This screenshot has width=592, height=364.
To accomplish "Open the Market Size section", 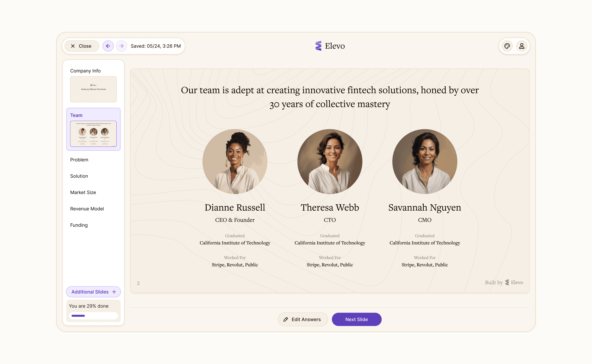I will point(83,192).
